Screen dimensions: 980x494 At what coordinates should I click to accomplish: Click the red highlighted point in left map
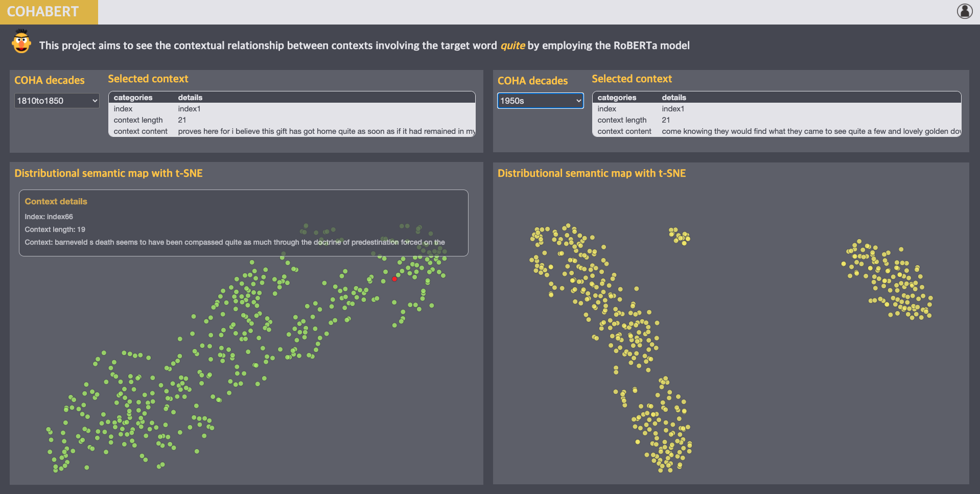(x=394, y=279)
